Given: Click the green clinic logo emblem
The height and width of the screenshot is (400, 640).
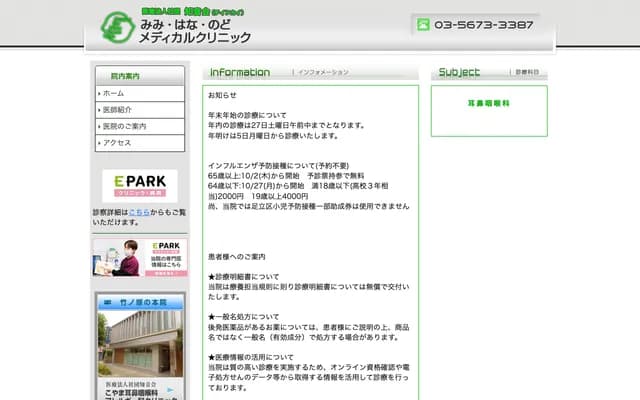Looking at the screenshot, I should point(118,27).
